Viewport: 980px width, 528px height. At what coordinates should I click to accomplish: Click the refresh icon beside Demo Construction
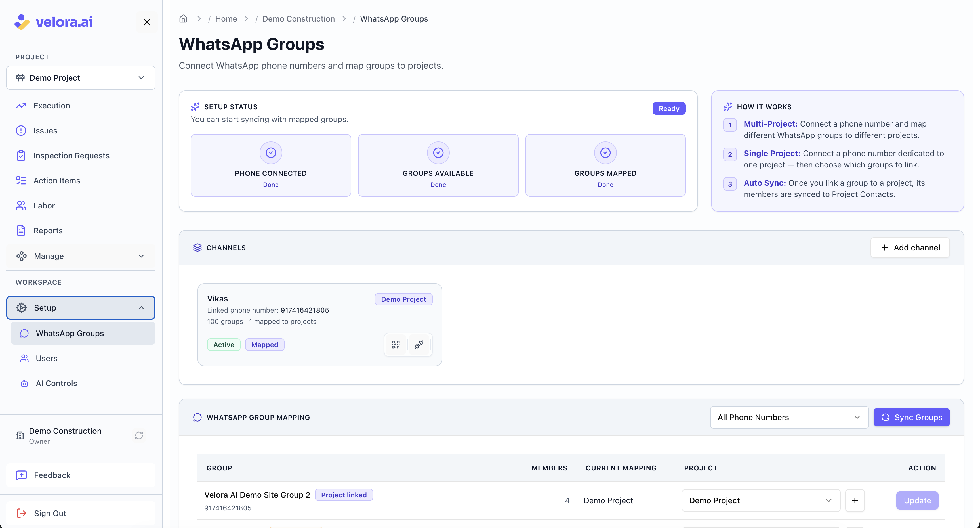tap(139, 435)
